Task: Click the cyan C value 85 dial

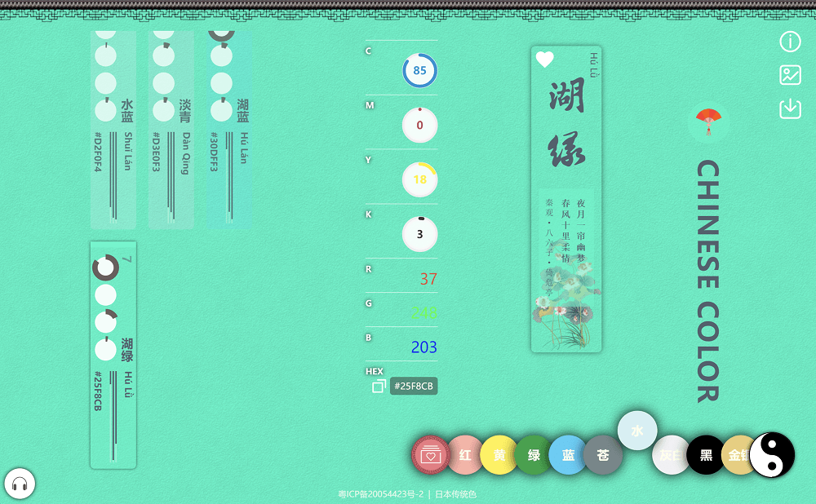Action: 419,71
